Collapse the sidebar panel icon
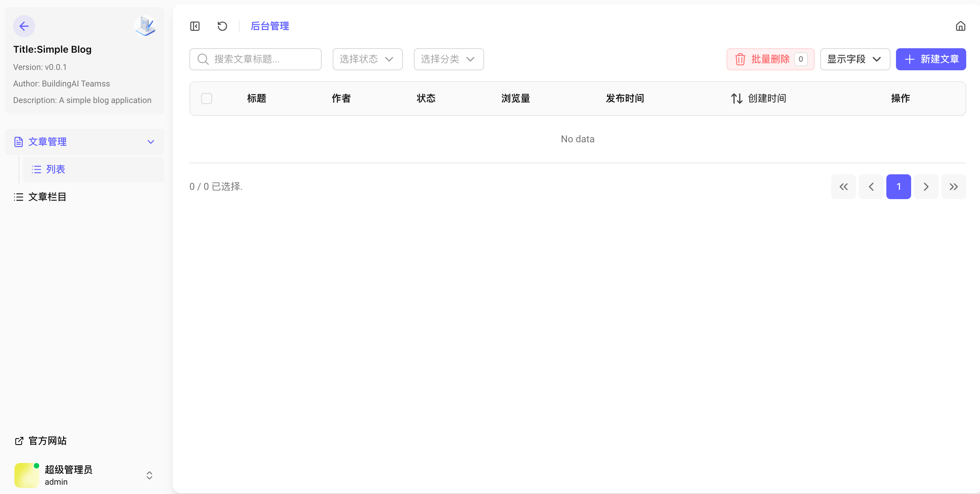The height and width of the screenshot is (494, 980). coord(195,26)
